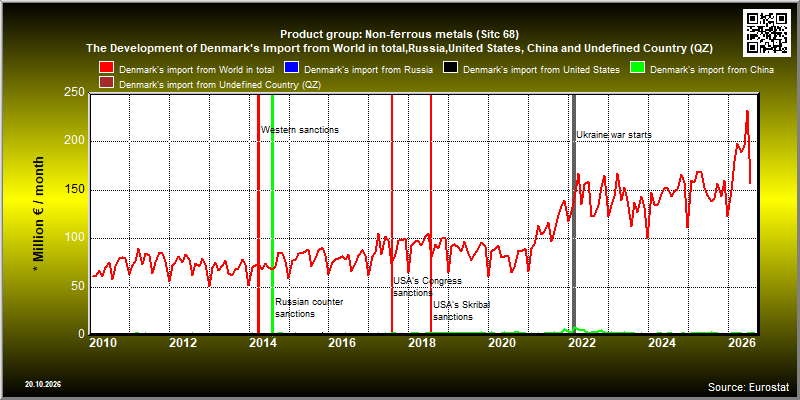Click the "USA's Skribal sanctions" annotation

tap(461, 311)
